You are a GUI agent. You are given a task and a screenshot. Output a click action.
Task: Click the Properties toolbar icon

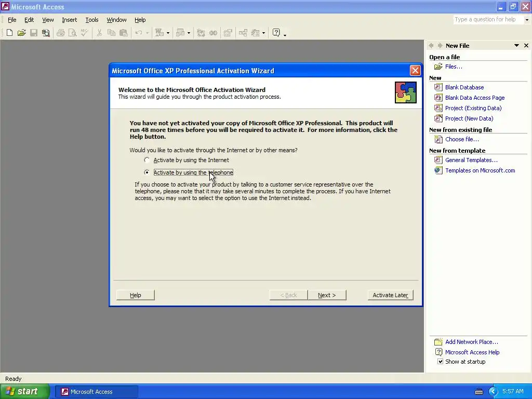click(x=228, y=33)
